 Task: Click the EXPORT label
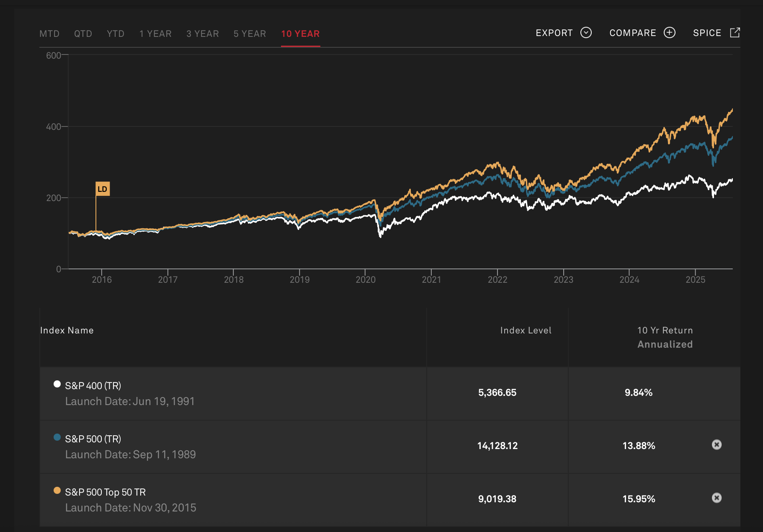554,33
